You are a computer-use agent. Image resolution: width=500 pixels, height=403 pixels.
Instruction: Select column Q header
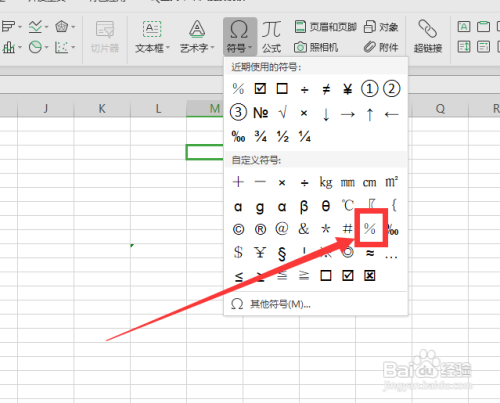pos(440,109)
